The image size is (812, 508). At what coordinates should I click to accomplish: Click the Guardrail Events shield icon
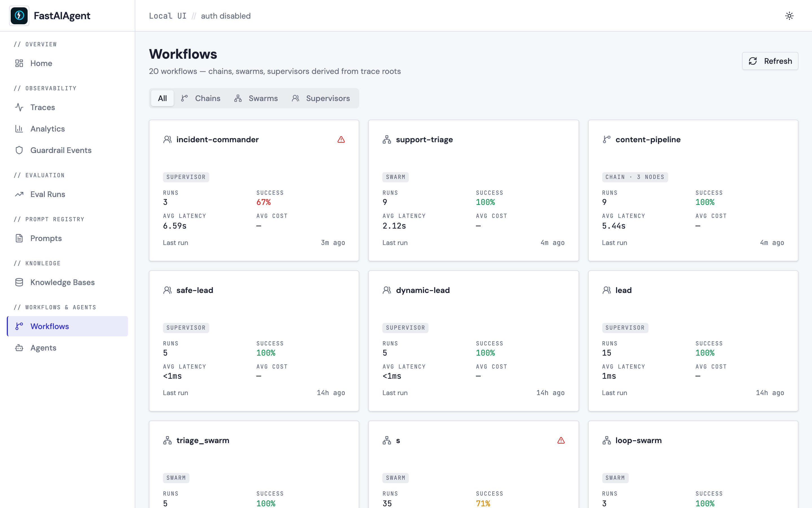[19, 150]
